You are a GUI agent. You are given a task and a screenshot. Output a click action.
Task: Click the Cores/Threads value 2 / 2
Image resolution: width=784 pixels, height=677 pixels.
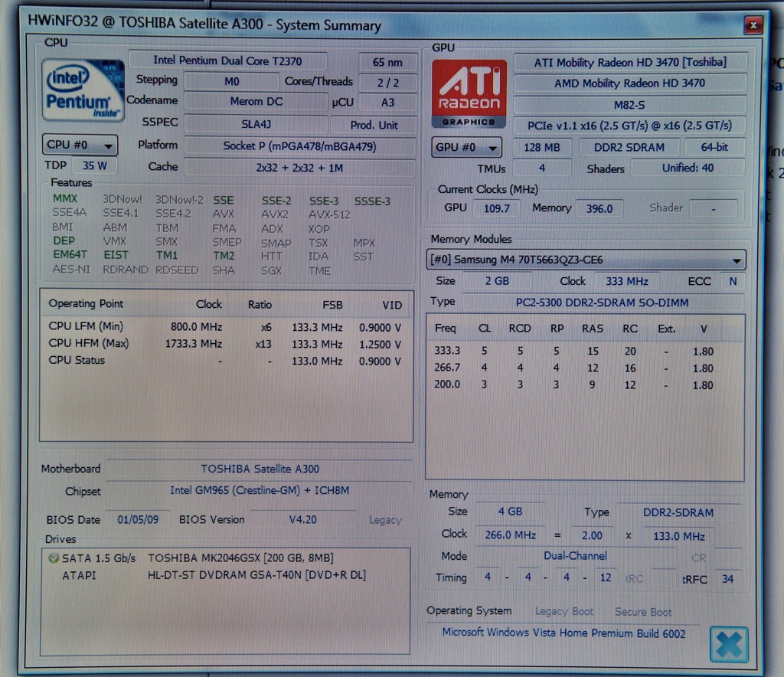click(x=388, y=83)
